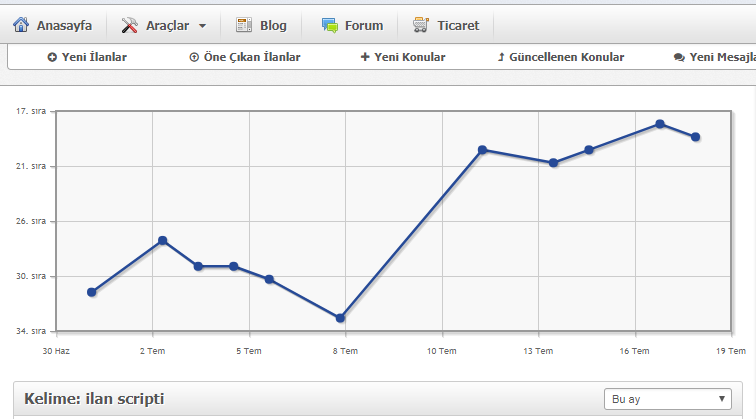Select the chart data point at 2 Tem
The height and width of the screenshot is (419, 756).
coord(163,241)
